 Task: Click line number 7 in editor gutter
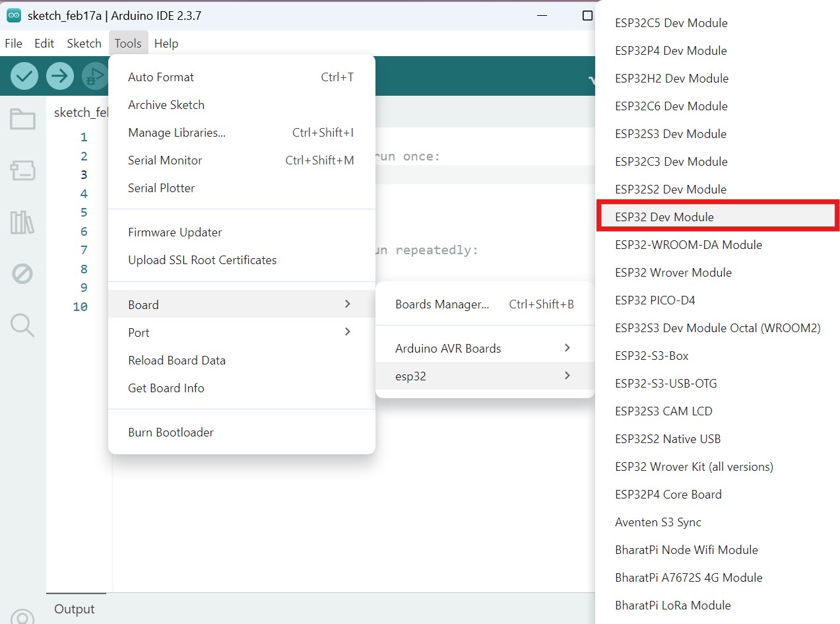84,250
